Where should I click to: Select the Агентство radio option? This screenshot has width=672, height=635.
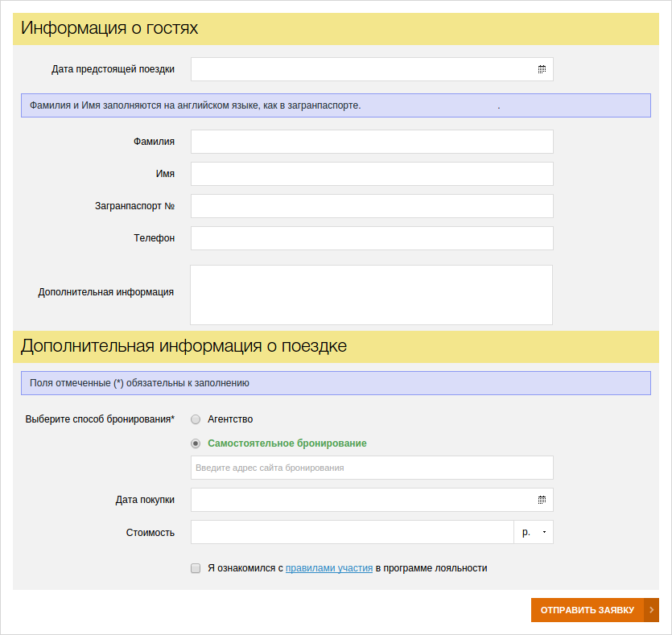point(196,419)
